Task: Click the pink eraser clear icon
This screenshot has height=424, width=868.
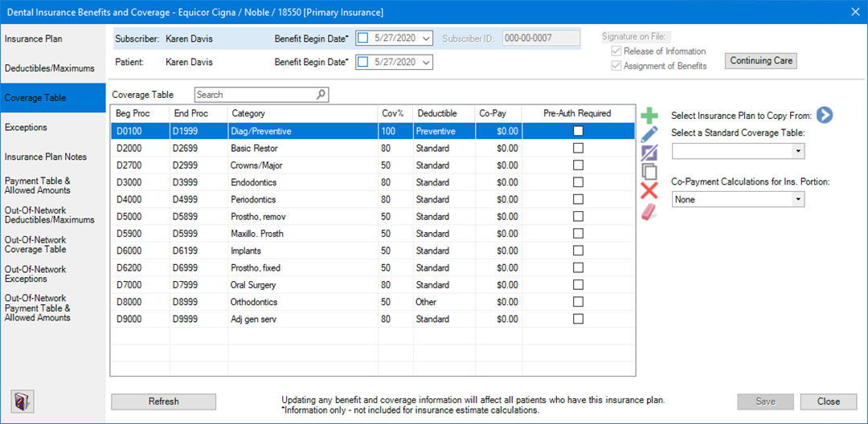Action: [x=649, y=212]
